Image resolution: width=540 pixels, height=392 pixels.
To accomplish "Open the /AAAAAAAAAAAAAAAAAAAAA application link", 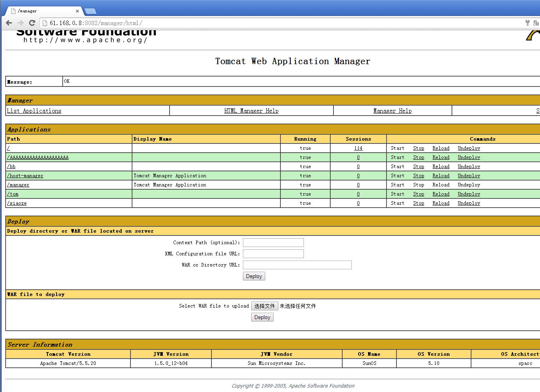I will point(38,157).
